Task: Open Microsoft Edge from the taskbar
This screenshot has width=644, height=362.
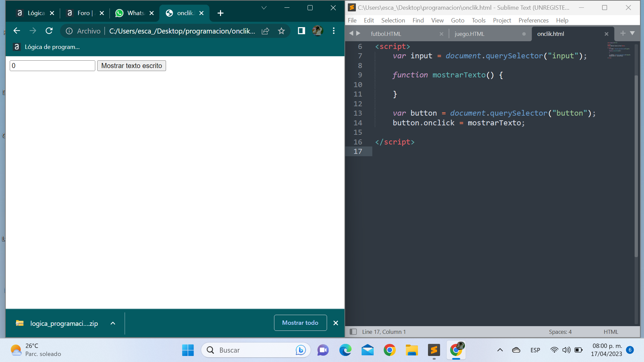Action: (345, 350)
